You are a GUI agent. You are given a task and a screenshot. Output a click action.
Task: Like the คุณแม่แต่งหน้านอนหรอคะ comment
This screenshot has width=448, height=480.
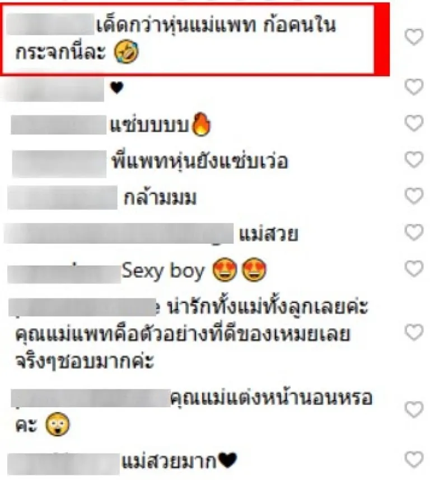click(414, 409)
